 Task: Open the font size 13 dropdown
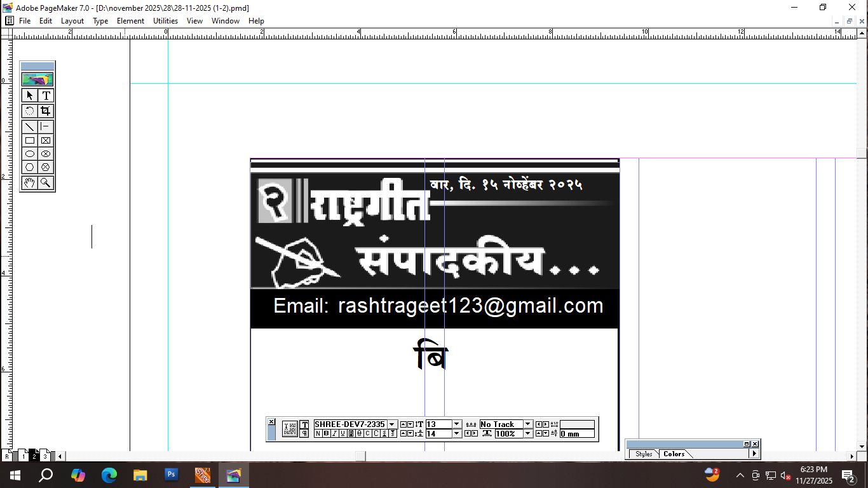456,424
